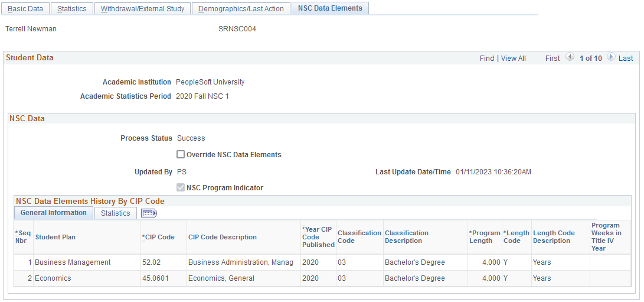Show previous row arrow in Student Data

[x=570, y=57]
